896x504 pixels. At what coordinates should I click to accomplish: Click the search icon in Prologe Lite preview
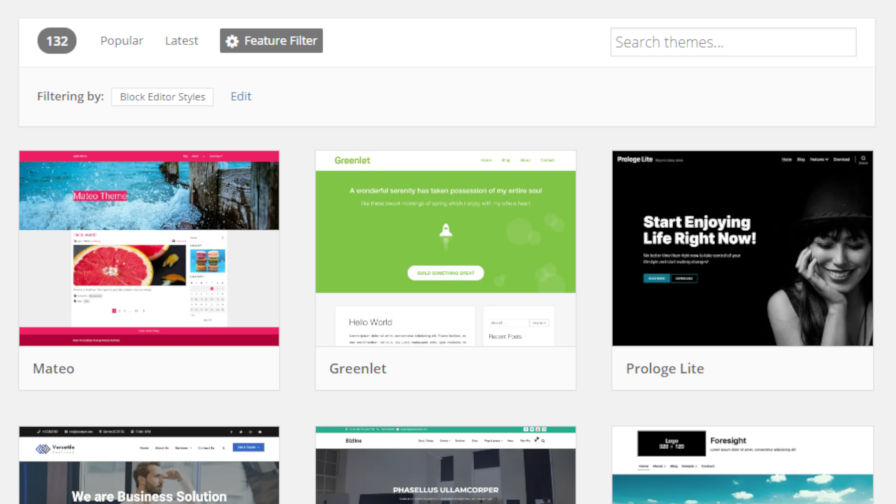[862, 158]
